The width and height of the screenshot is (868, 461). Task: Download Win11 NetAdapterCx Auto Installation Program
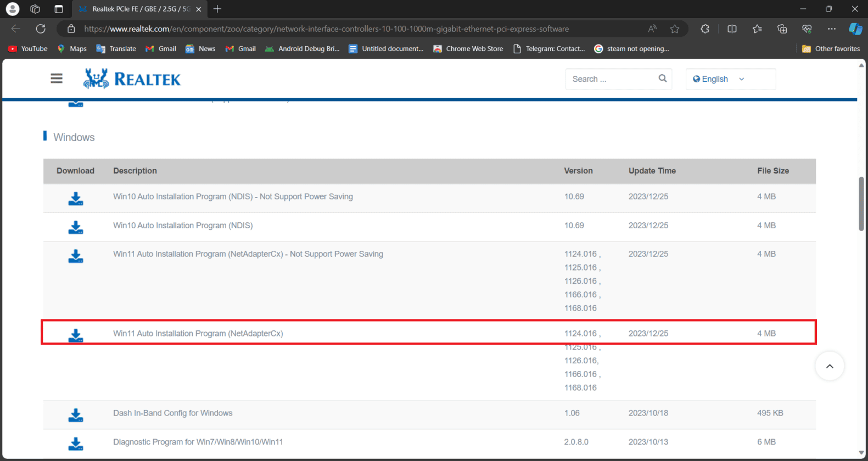(x=75, y=335)
